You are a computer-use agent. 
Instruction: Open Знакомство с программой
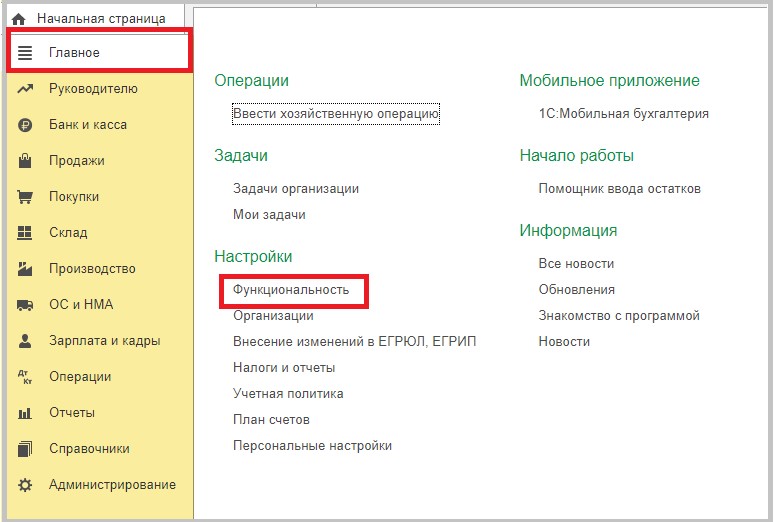pos(619,316)
